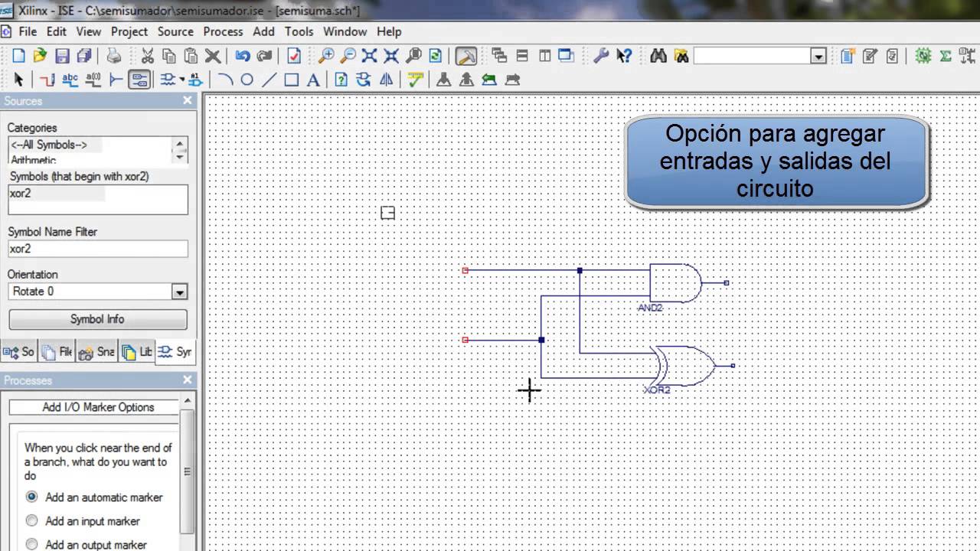The image size is (980, 551).
Task: Undo last action with blue arrow
Action: point(243,56)
